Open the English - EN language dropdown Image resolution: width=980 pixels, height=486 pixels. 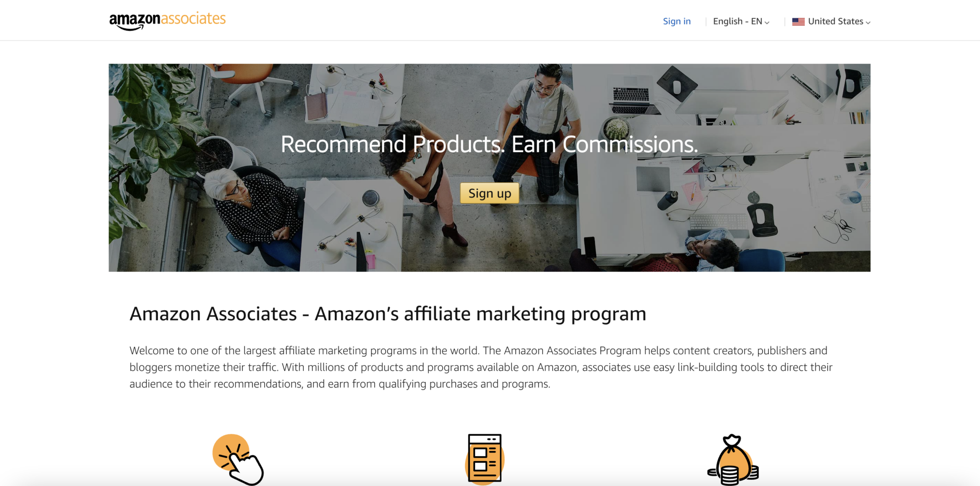741,22
